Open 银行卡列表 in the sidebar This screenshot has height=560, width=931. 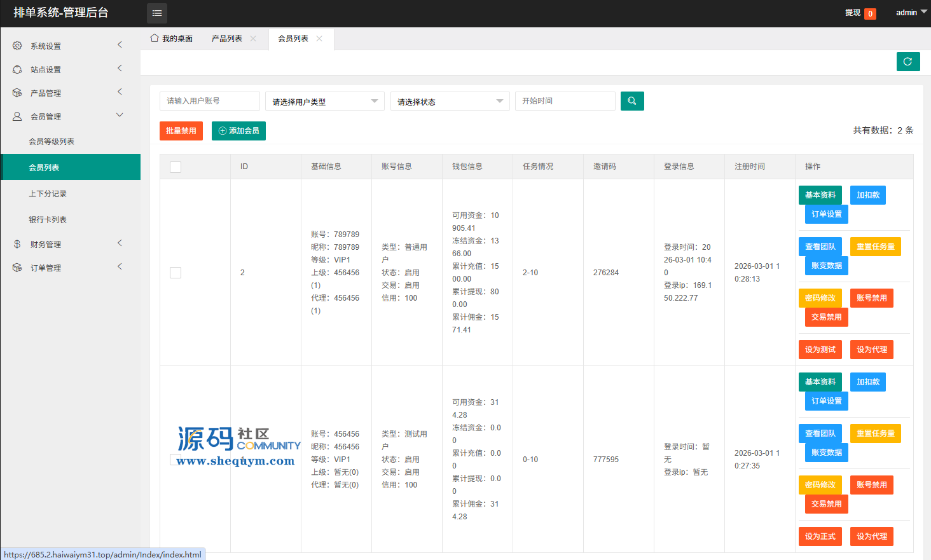48,219
